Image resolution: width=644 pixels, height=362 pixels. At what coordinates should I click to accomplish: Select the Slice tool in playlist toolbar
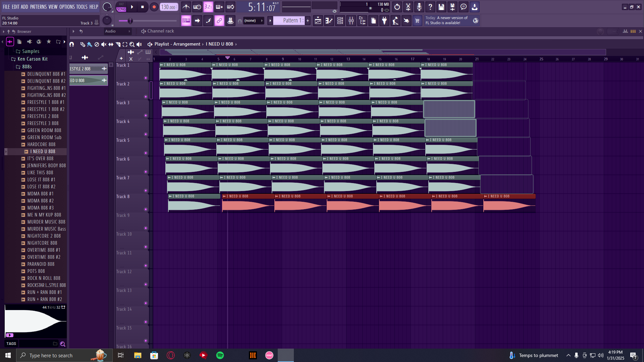118,44
